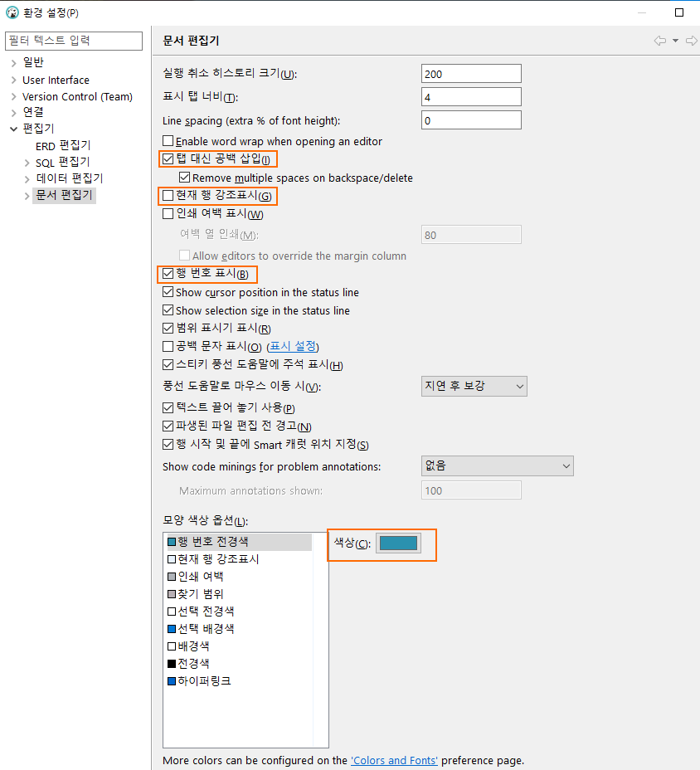Expand the 일반 tree node
The height and width of the screenshot is (770, 700).
coord(14,63)
